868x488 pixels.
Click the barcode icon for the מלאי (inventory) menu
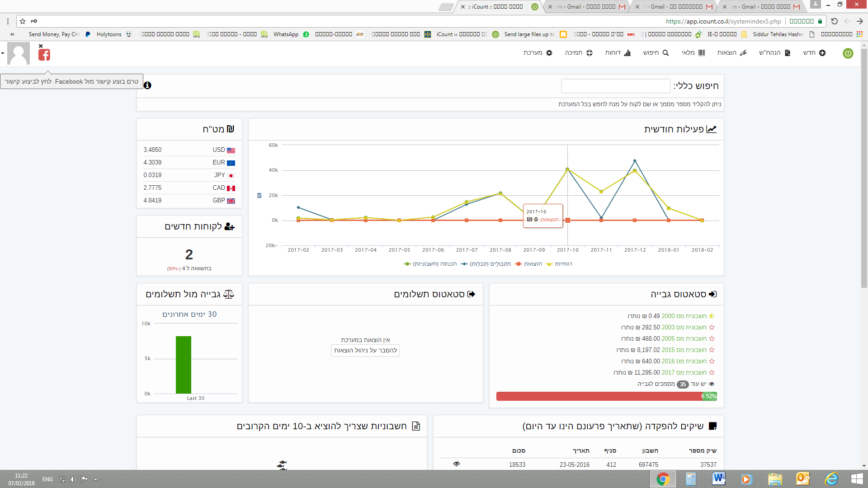(701, 53)
